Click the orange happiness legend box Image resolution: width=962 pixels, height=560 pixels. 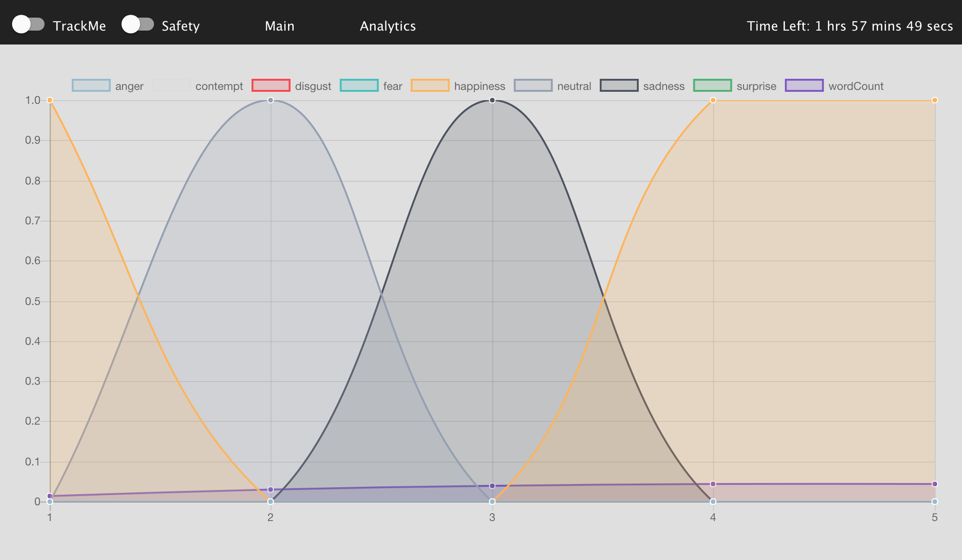point(430,86)
